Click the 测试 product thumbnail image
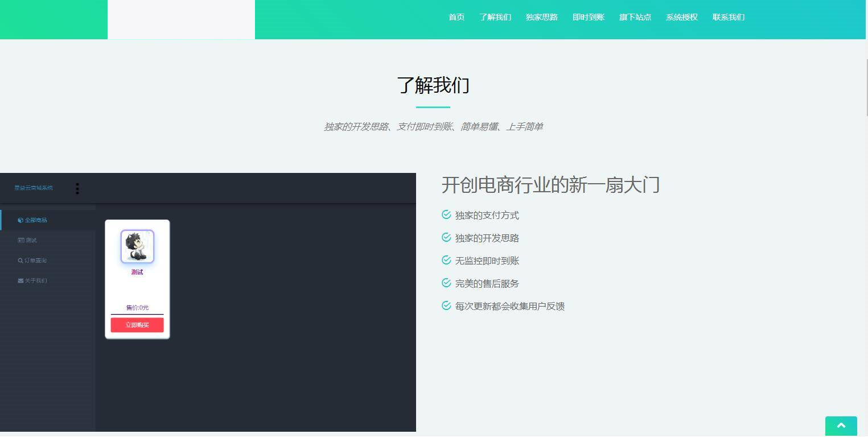The image size is (868, 438). [x=137, y=246]
